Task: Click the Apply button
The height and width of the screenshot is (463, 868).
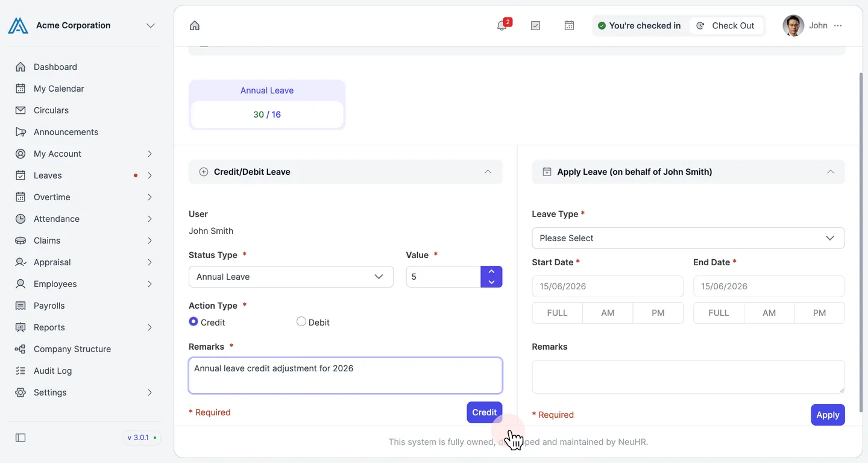Action: click(x=828, y=415)
